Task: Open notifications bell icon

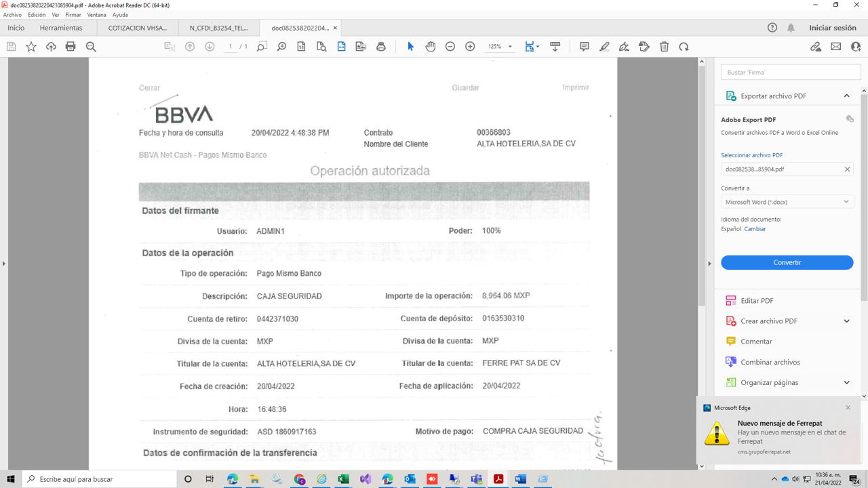Action: 791,28
